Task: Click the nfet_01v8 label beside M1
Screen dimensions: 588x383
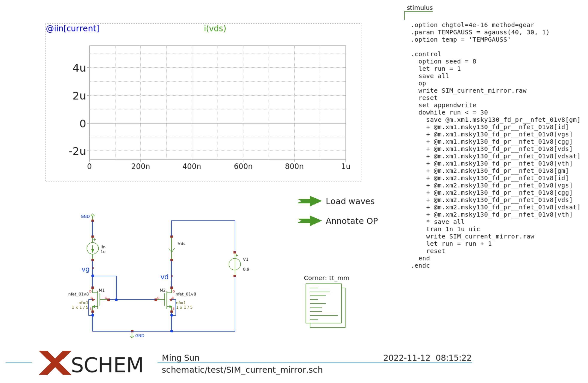Action: pyautogui.click(x=79, y=294)
